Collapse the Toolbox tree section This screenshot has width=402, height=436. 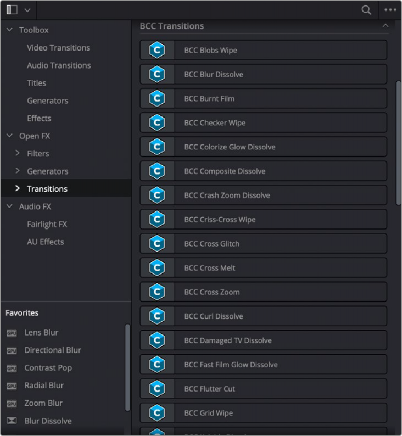tap(10, 30)
